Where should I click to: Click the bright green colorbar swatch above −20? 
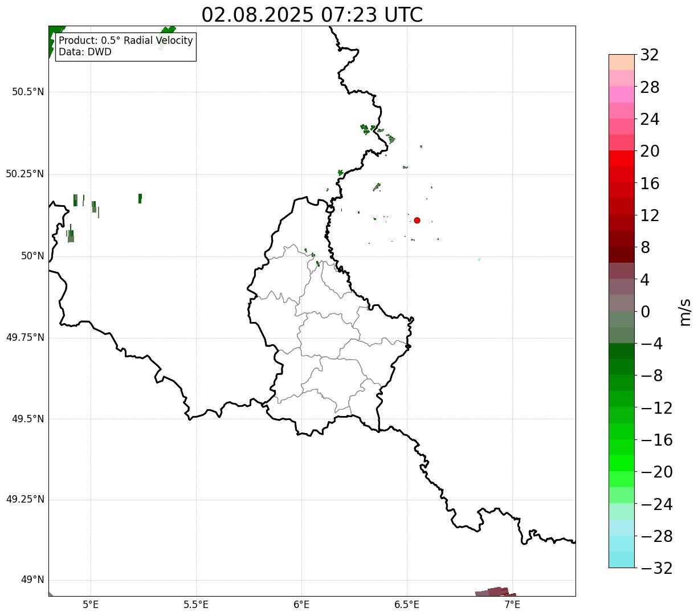click(622, 463)
